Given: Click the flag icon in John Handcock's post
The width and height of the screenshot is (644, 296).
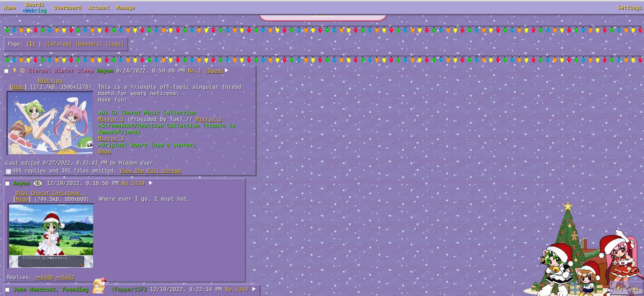Looking at the screenshot, I should click(100, 286).
